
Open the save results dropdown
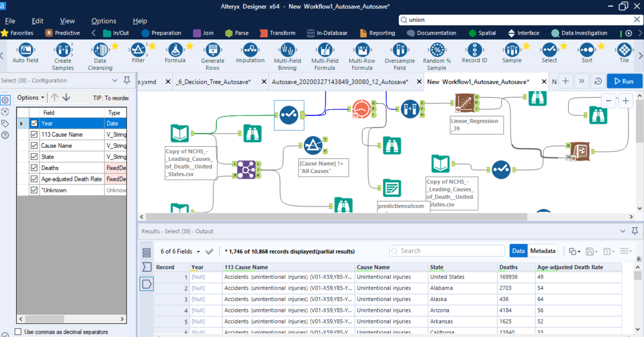click(591, 251)
